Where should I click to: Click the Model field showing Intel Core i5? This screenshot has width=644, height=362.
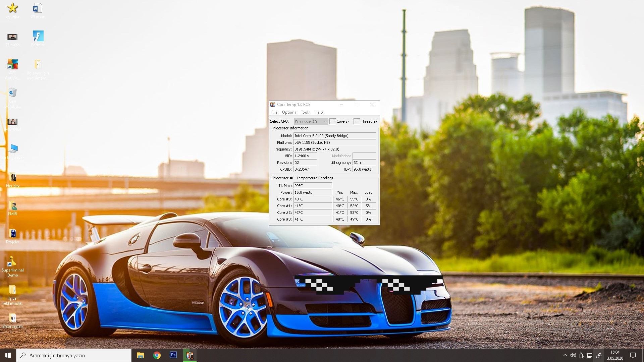click(x=334, y=136)
